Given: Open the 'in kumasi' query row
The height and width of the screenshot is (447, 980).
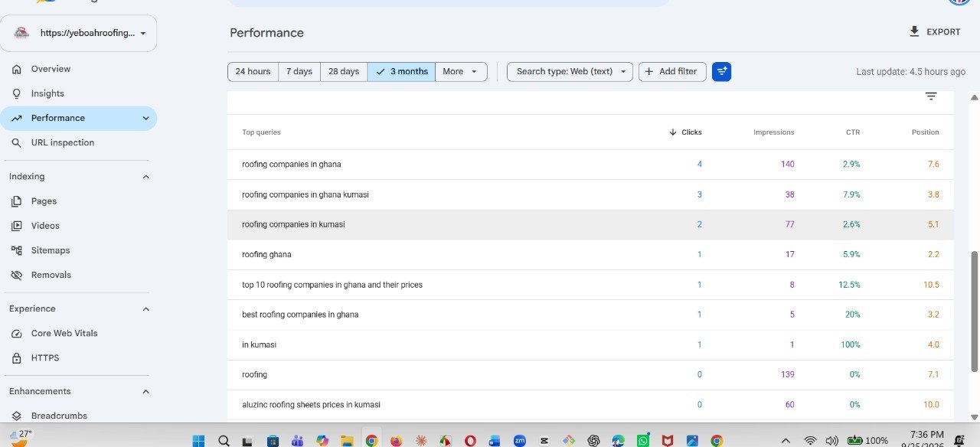Looking at the screenshot, I should tap(590, 344).
